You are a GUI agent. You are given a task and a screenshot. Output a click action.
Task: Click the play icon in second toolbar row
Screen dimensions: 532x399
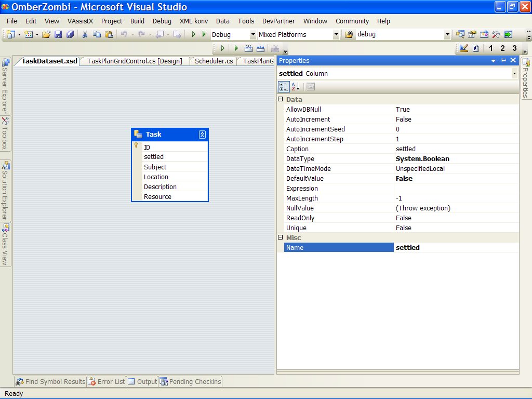[x=236, y=48]
